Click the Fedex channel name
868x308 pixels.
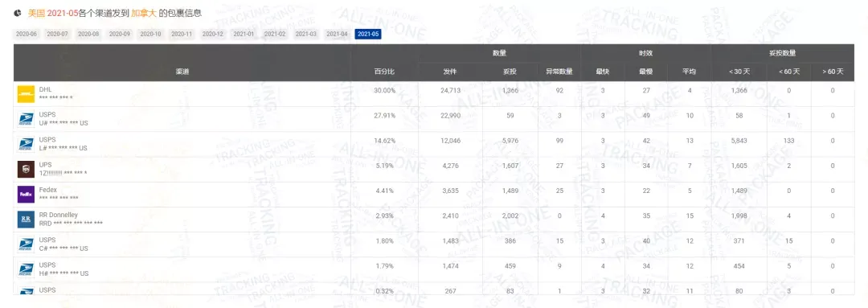[x=47, y=190]
